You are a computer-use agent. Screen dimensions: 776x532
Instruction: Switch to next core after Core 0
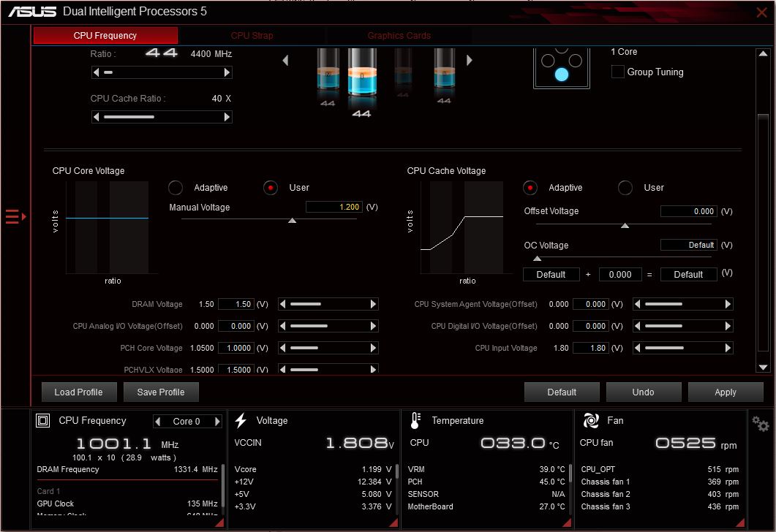(216, 421)
